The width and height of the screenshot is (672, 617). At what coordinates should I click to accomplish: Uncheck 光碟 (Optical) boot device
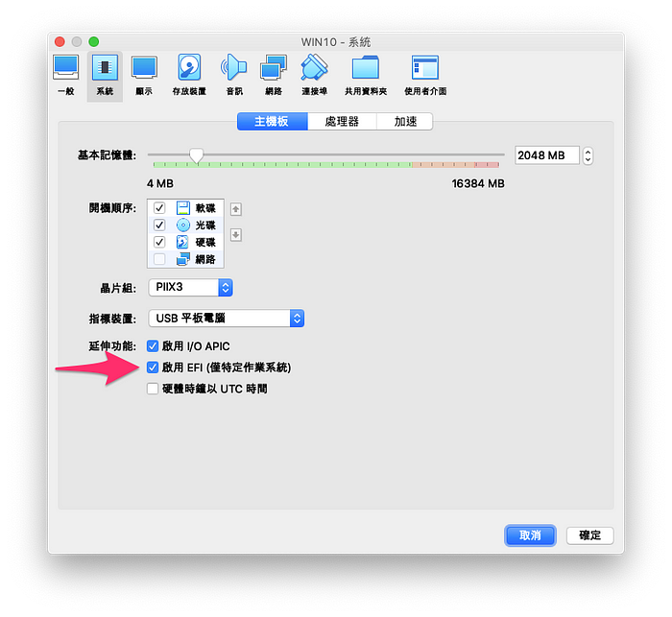click(x=159, y=225)
